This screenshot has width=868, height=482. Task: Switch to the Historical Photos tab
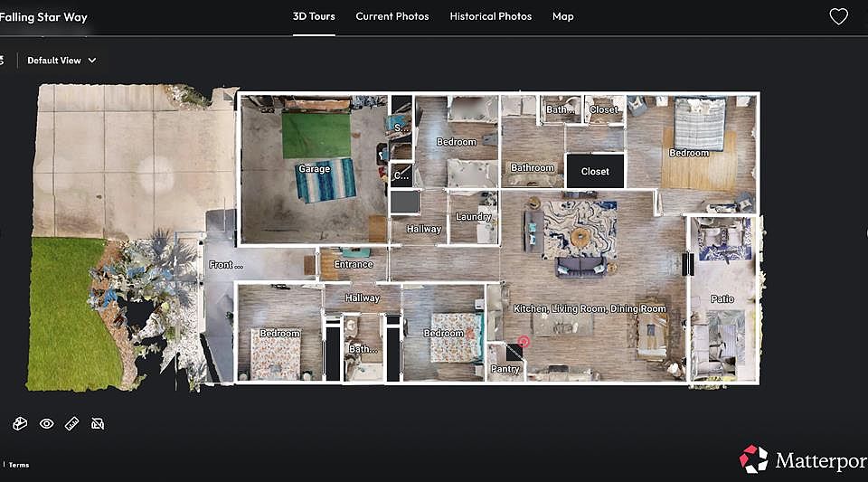coord(490,16)
